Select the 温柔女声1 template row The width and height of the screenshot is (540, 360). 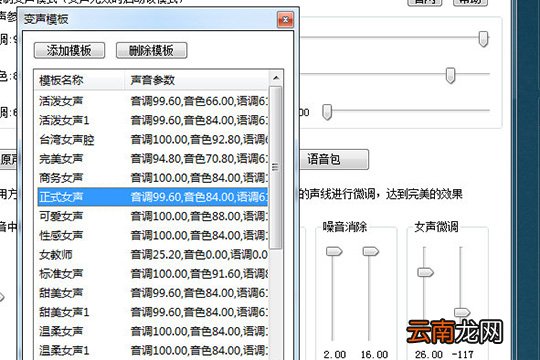[x=152, y=351]
